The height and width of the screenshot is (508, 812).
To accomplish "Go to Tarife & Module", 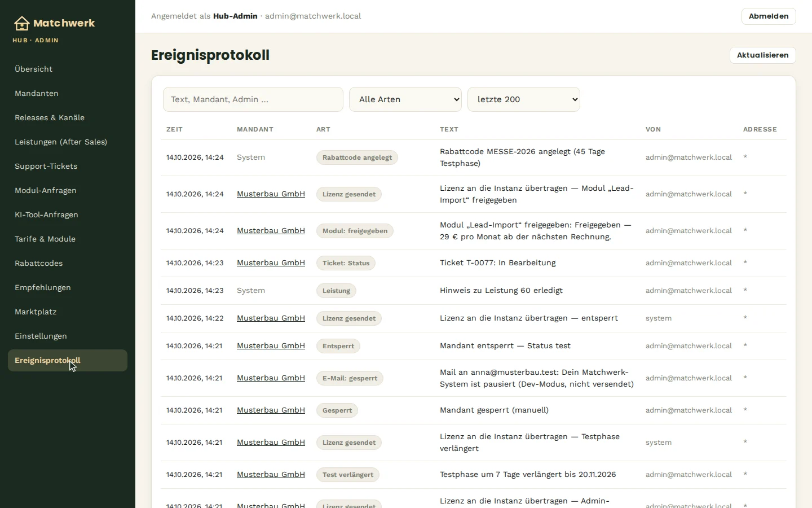I will click(x=68, y=239).
